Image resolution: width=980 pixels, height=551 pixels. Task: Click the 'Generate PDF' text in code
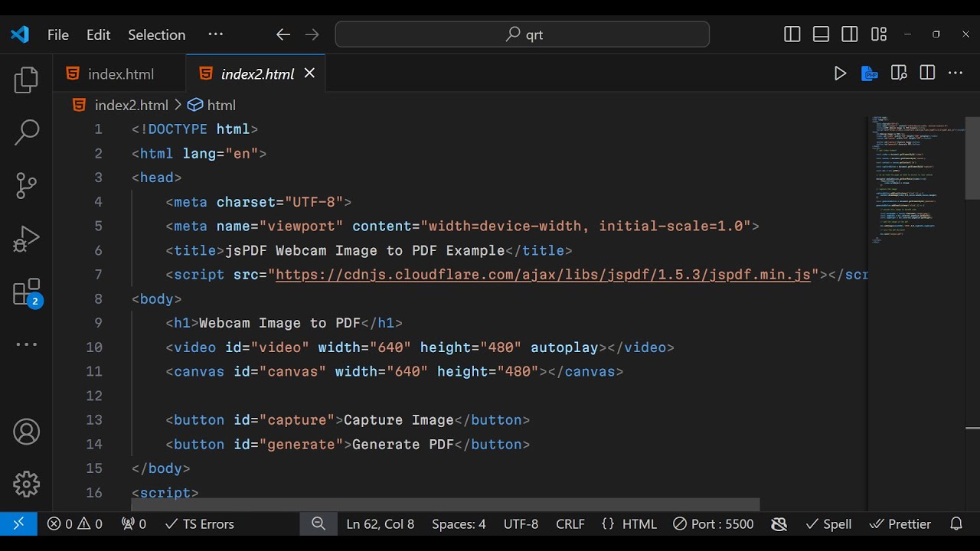pos(403,445)
